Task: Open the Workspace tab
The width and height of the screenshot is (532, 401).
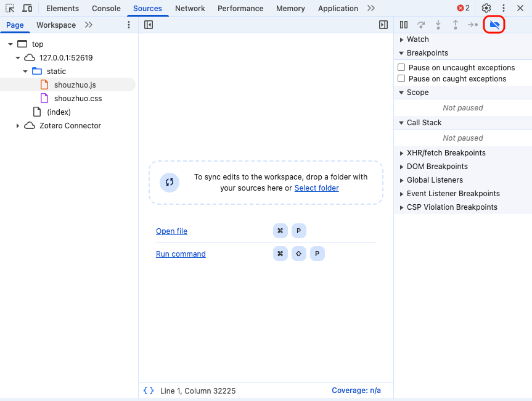Action: 56,25
